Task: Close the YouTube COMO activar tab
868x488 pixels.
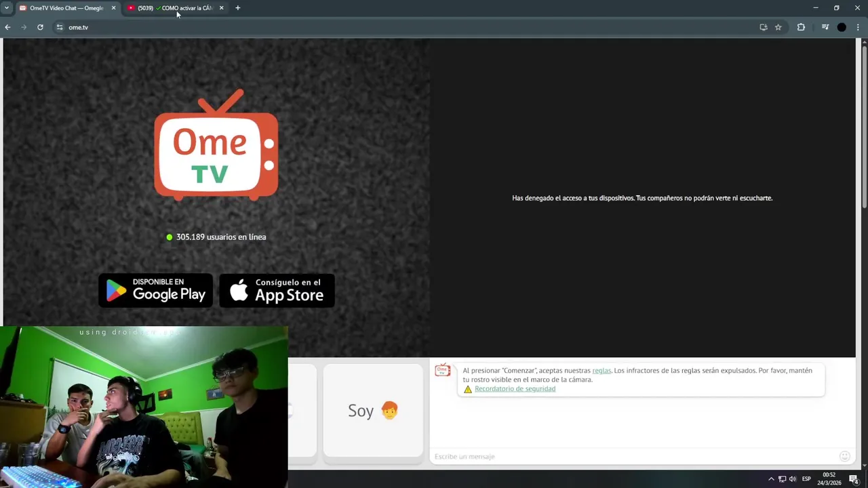Action: [x=221, y=8]
